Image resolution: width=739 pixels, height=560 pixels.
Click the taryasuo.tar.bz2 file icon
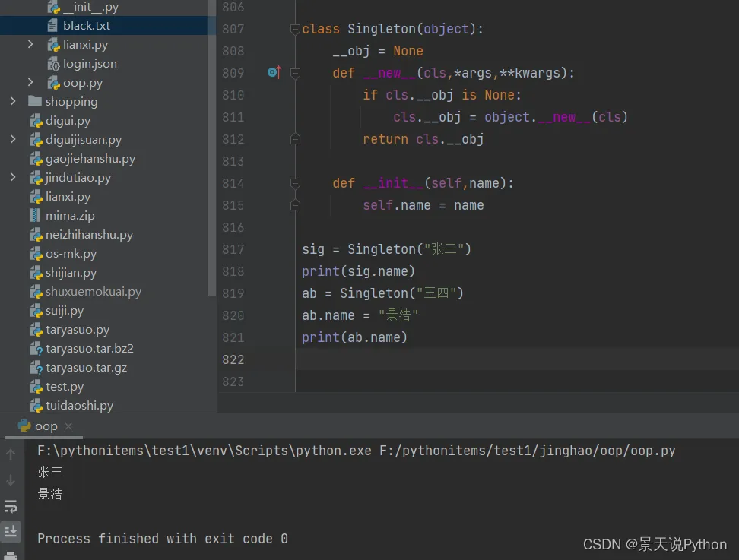(36, 349)
